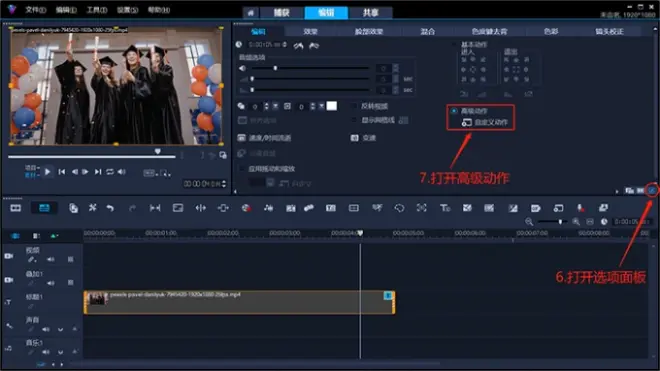The image size is (660, 371).
Task: Open the options panel button
Action: click(652, 190)
